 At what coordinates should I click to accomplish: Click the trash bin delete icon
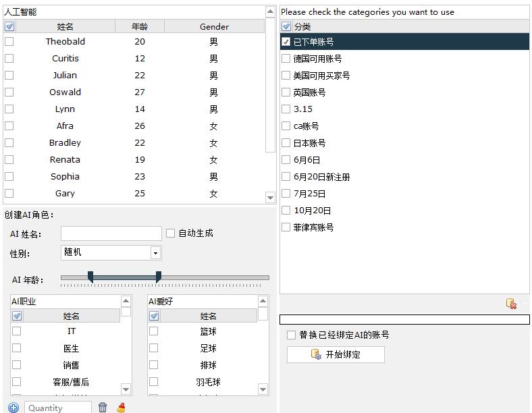pyautogui.click(x=103, y=407)
